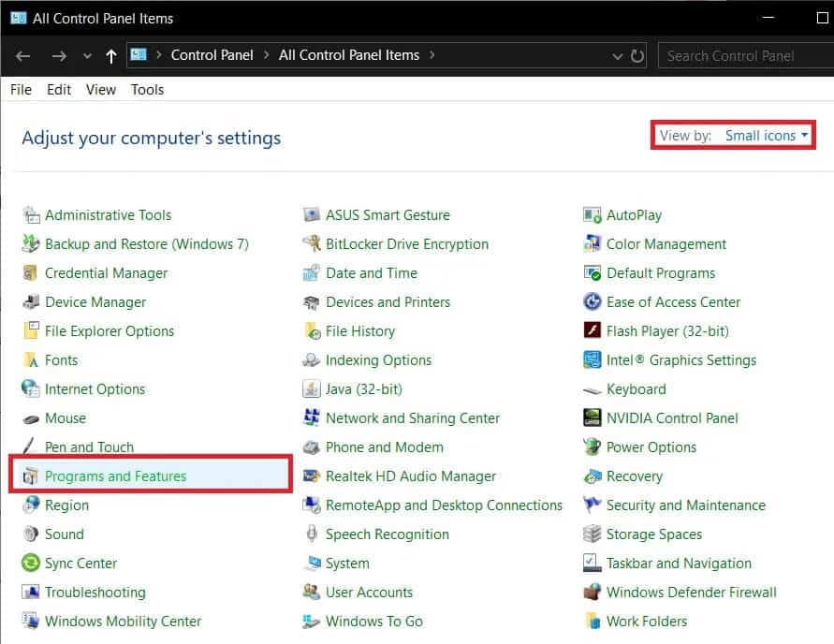
Task: Open the View menu
Action: (x=101, y=89)
